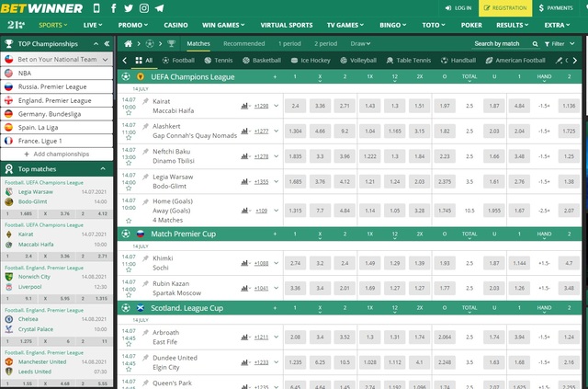The width and height of the screenshot is (588, 389).
Task: Favorite the Rubin Kazan match star
Action: pos(129,295)
